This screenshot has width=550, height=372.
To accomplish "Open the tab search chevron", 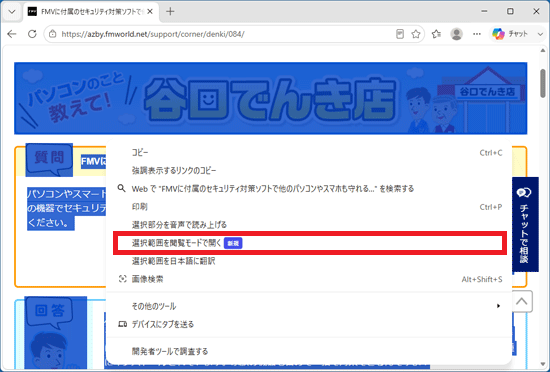I will (x=12, y=12).
